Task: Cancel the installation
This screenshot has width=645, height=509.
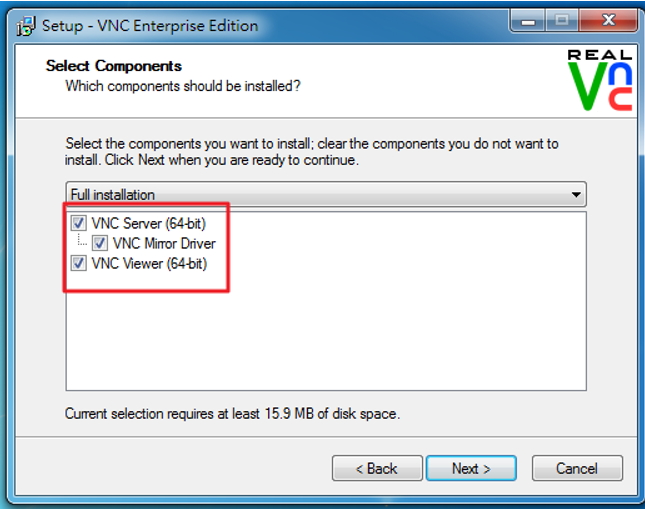Action: [577, 468]
